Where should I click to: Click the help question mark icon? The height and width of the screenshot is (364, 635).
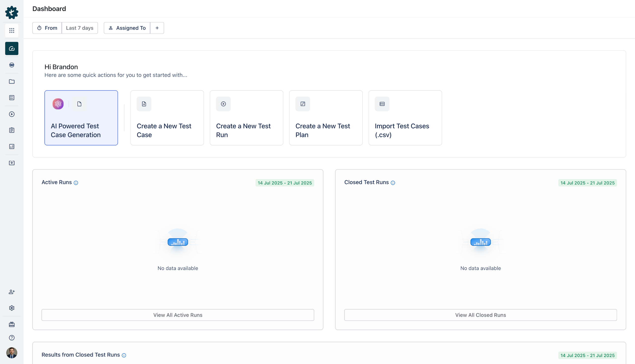(12, 338)
